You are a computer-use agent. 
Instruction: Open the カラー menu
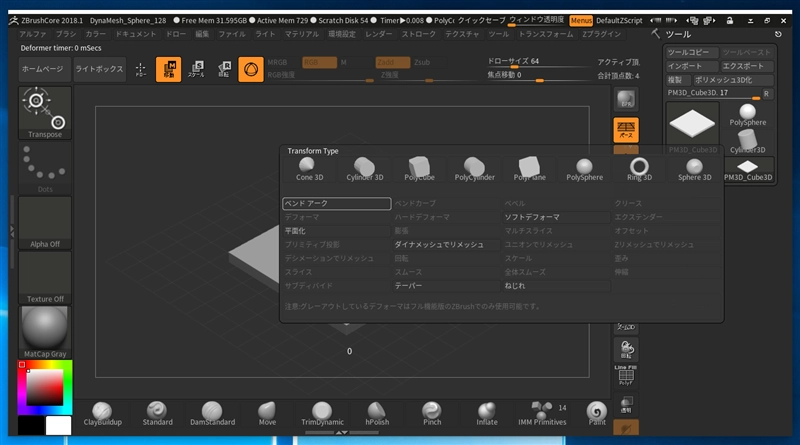coord(95,34)
